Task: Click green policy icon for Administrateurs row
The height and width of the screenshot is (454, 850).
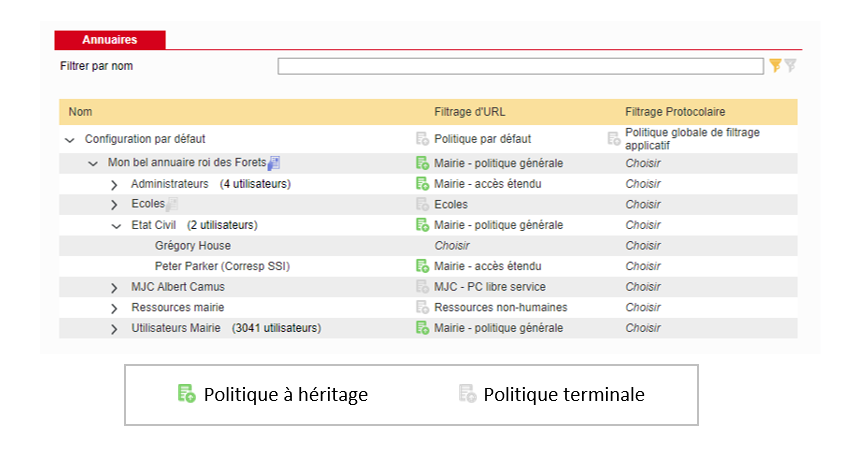Action: click(422, 184)
